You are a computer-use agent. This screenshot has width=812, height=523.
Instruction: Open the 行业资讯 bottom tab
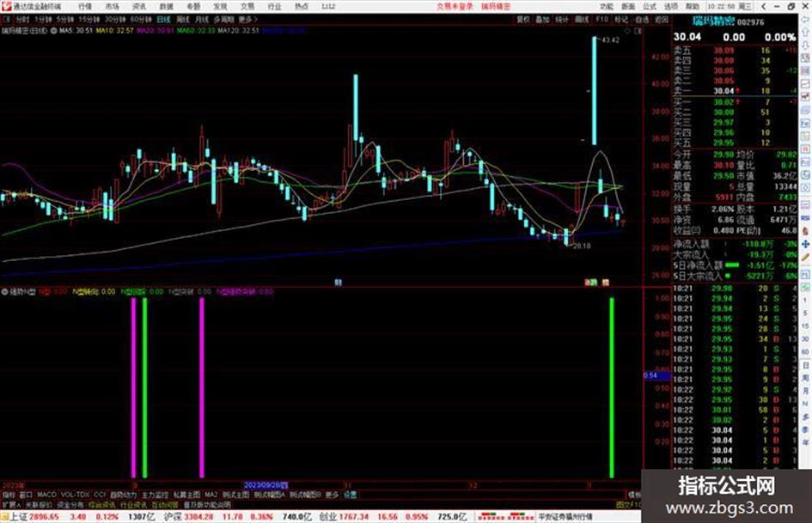click(133, 504)
